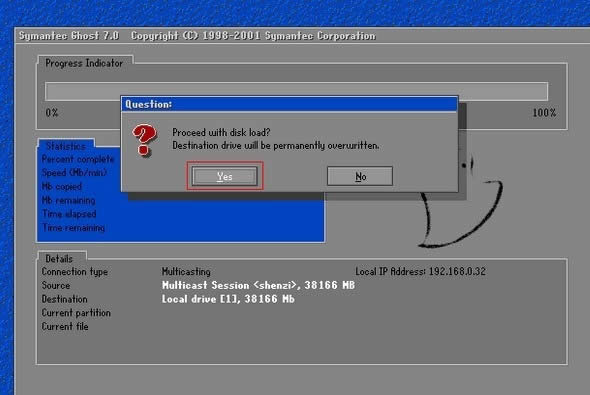Click the Multicast Session shenzi source value
The width and height of the screenshot is (590, 395).
258,285
